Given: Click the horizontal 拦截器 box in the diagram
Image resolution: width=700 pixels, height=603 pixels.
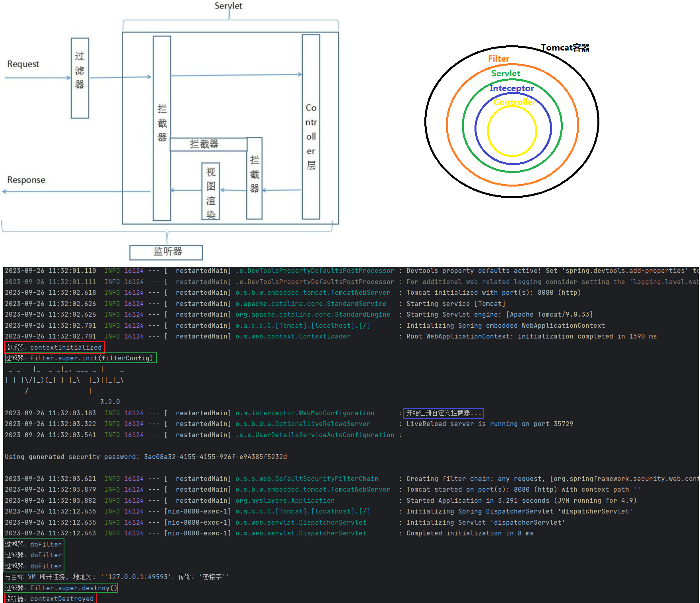Looking at the screenshot, I should [x=208, y=144].
